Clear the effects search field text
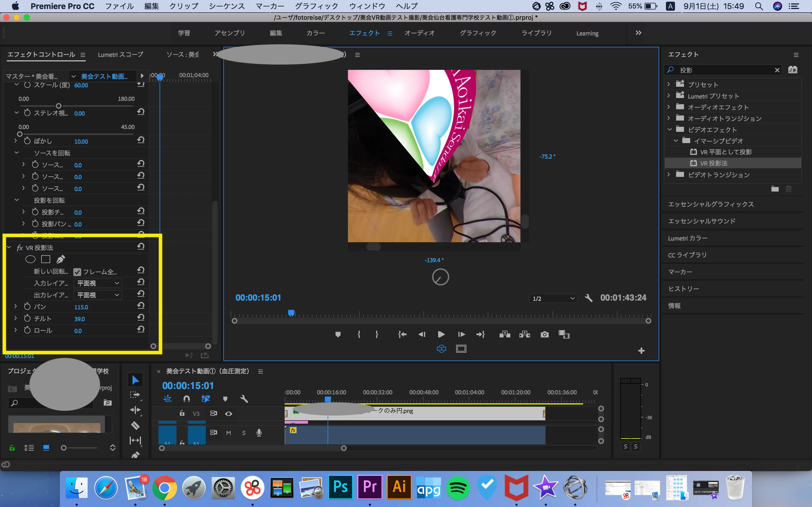The image size is (812, 507). pos(777,70)
